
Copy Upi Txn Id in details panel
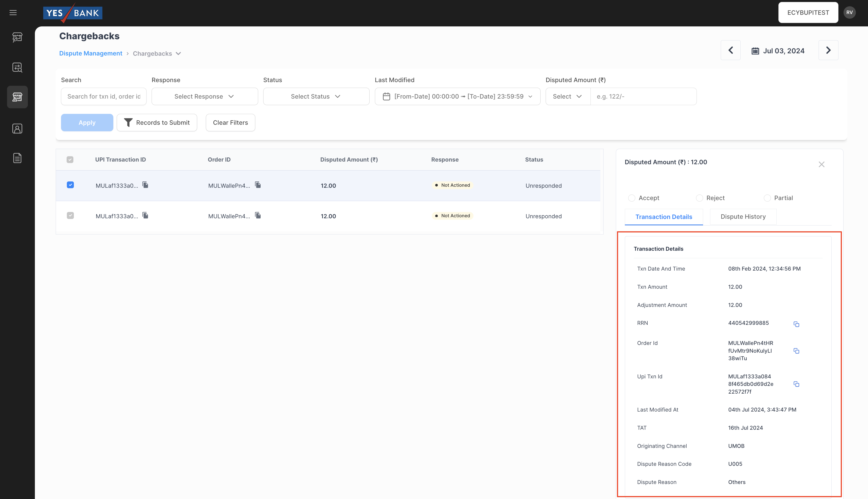coord(796,384)
